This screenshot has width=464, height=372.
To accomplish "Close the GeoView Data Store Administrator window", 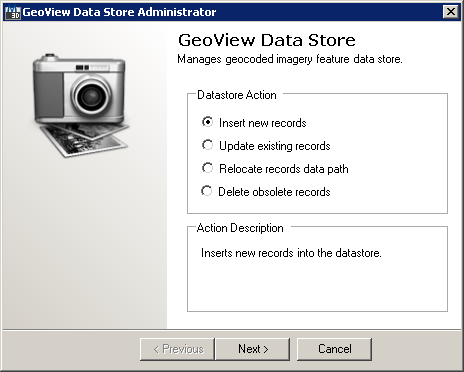I will point(451,12).
